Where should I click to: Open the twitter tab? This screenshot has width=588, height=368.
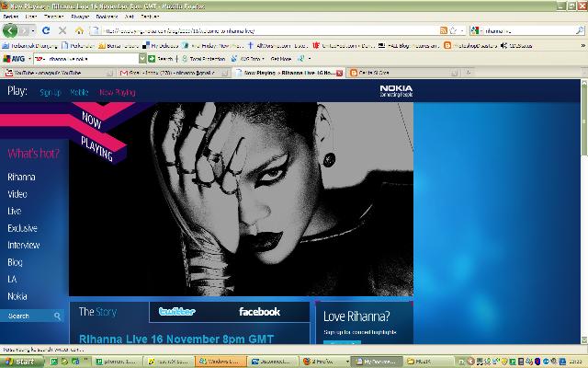(x=177, y=311)
